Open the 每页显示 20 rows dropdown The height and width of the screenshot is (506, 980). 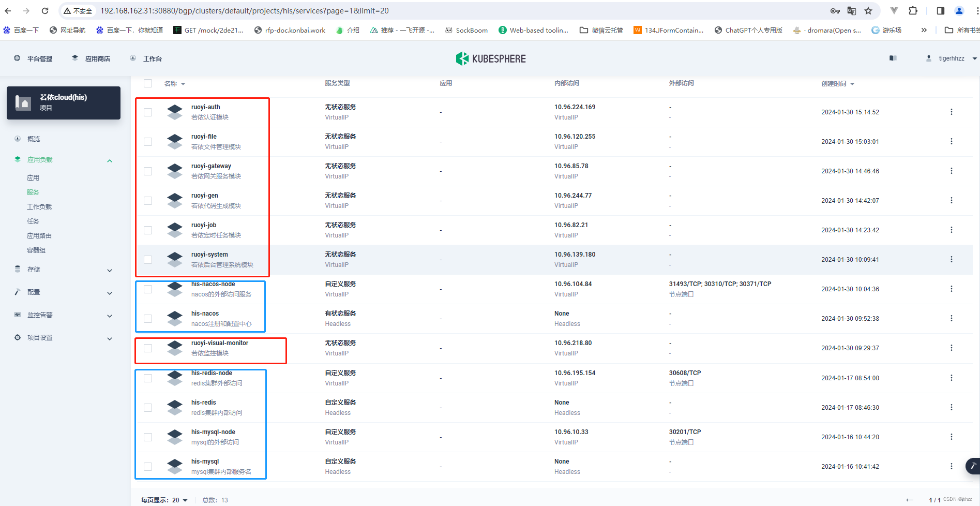179,500
